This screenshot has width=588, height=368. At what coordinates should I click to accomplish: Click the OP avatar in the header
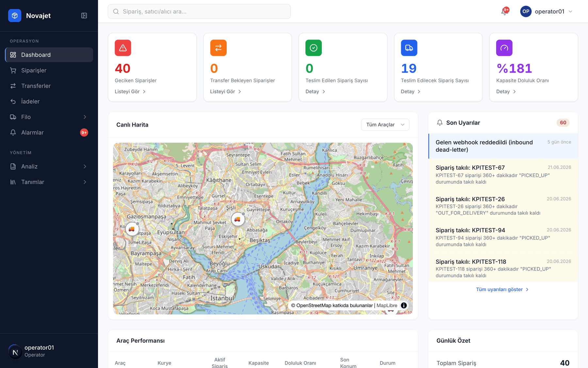pos(526,11)
